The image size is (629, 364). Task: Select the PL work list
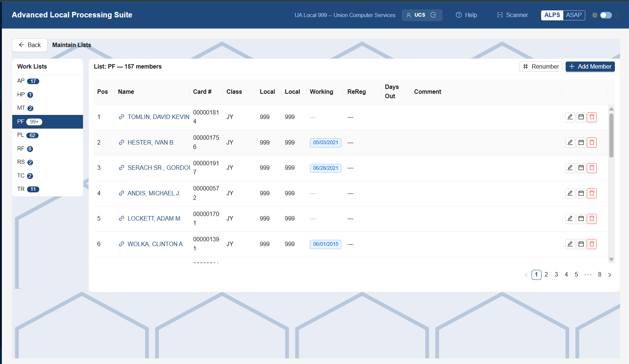point(47,135)
